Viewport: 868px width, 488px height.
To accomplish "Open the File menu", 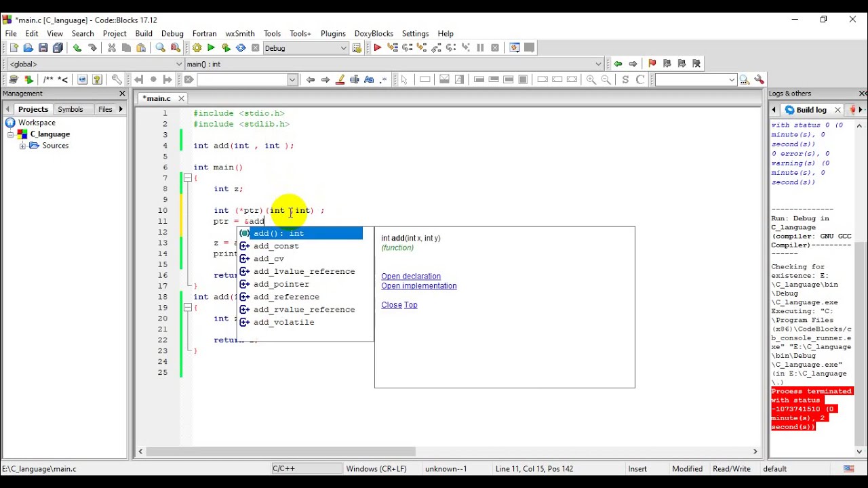I will [11, 33].
